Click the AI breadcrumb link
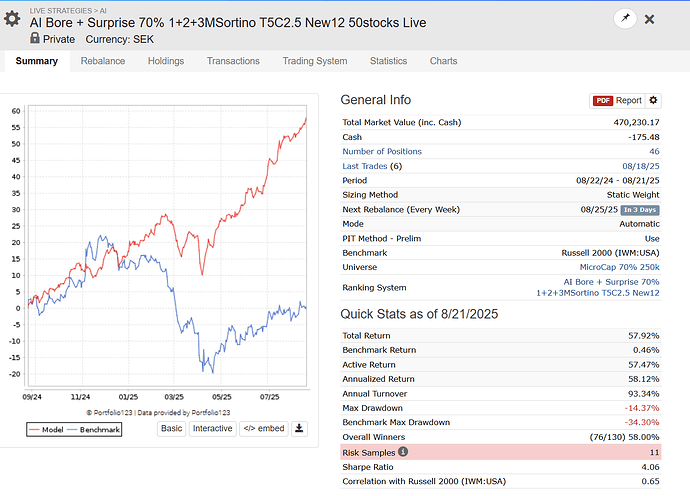Viewport: 690px width, 496px height. pos(105,9)
